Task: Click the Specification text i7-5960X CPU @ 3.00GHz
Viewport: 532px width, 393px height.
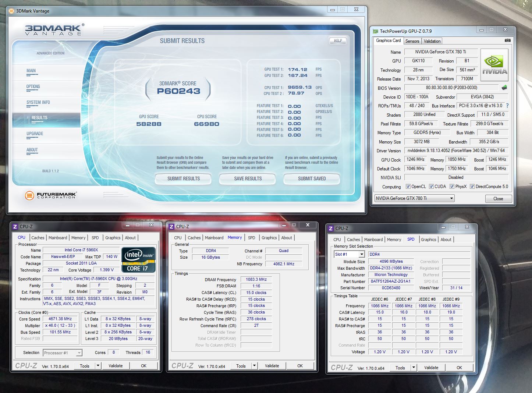Action: pos(99,279)
